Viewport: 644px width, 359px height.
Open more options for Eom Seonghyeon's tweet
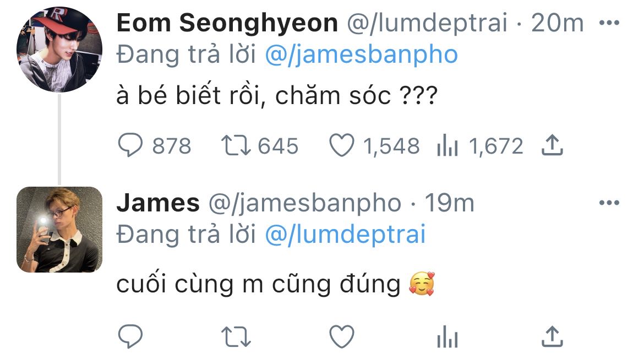point(609,23)
